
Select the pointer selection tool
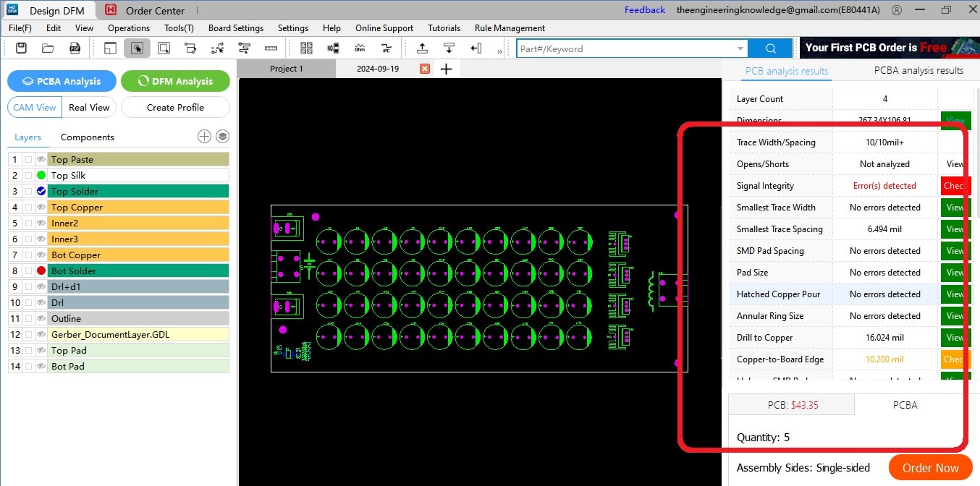[x=137, y=48]
